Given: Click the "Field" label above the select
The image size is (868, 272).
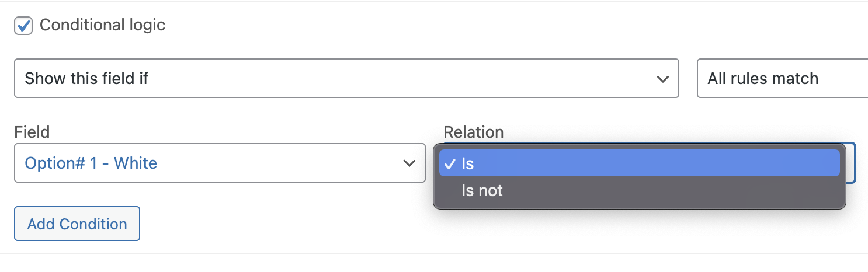Looking at the screenshot, I should (32, 132).
